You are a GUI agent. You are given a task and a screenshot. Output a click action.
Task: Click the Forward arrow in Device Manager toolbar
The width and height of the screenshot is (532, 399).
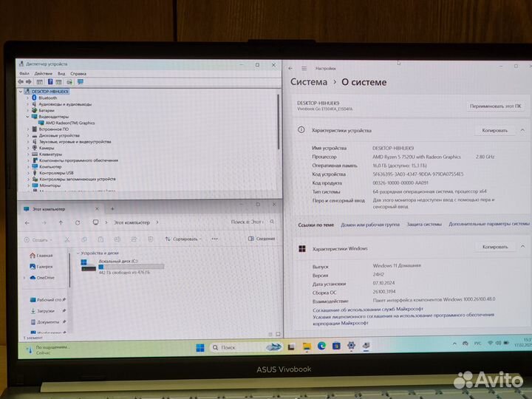[29, 82]
